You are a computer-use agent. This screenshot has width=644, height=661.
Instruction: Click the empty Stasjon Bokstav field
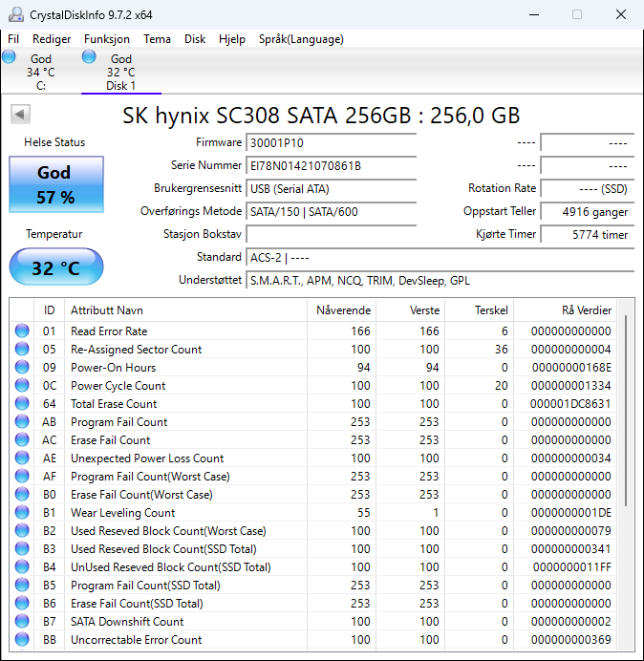(331, 234)
